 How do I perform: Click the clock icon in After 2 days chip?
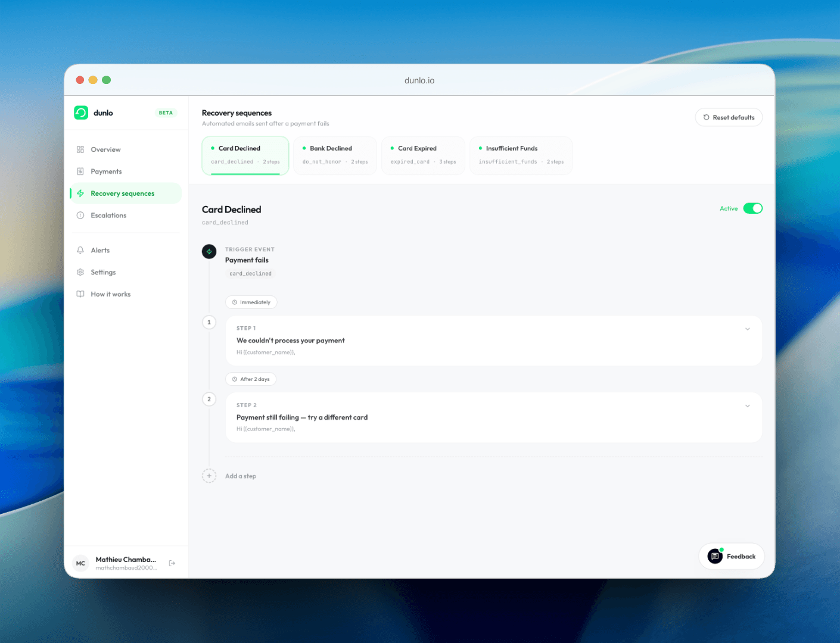[x=235, y=379]
